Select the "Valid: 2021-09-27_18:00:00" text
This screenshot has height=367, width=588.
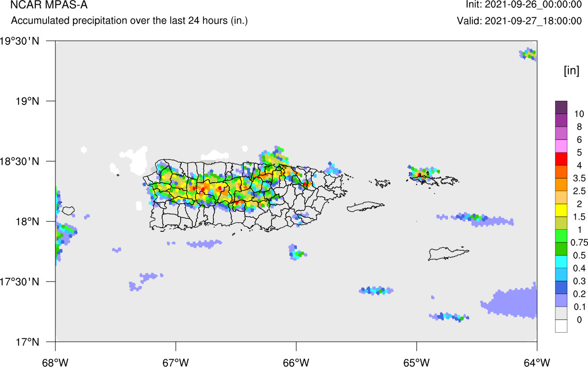point(519,21)
